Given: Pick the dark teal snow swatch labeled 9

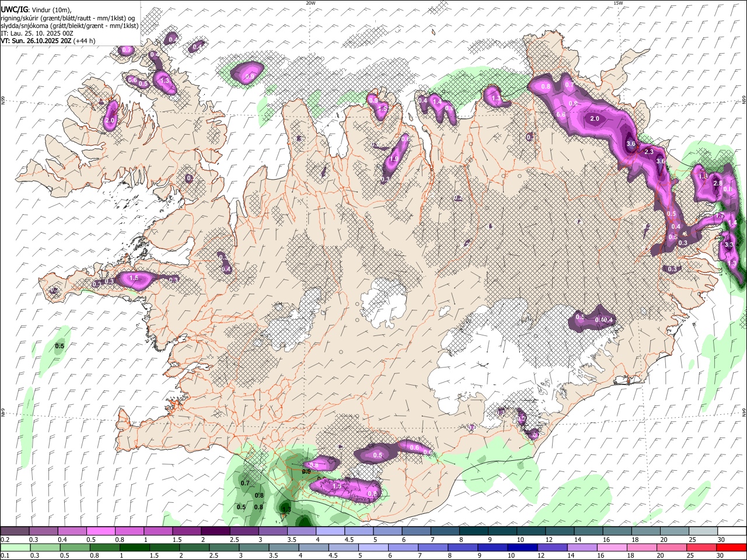Looking at the screenshot, I should [x=501, y=531].
